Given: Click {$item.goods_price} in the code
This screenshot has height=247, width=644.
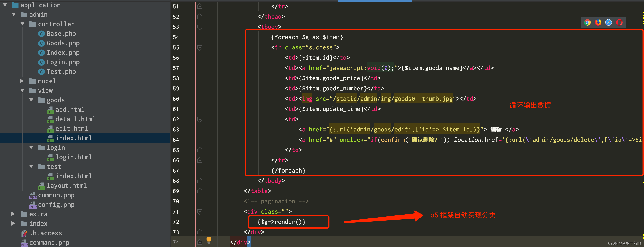Looking at the screenshot, I should pyautogui.click(x=331, y=78).
